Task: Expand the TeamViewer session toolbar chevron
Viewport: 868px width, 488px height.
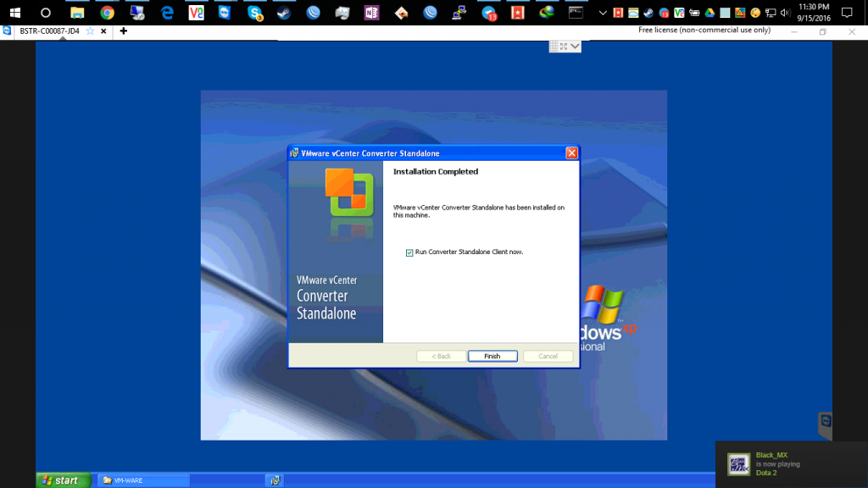Action: (x=576, y=47)
